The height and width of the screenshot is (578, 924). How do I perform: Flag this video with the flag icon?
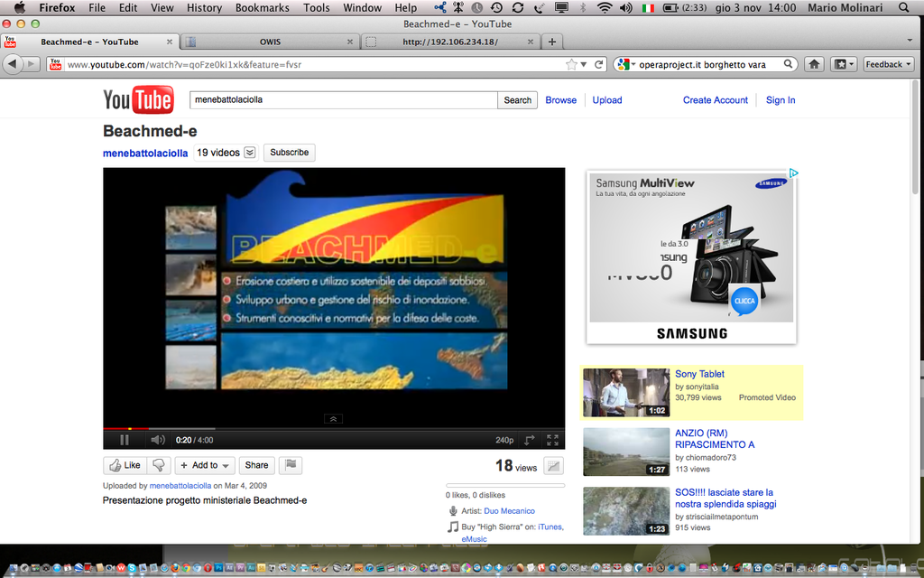pos(291,465)
